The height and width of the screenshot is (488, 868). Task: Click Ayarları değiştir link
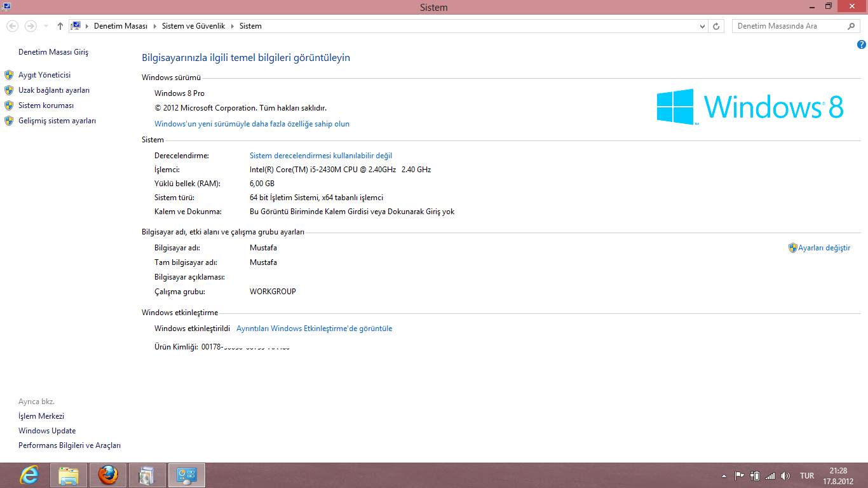click(x=824, y=248)
